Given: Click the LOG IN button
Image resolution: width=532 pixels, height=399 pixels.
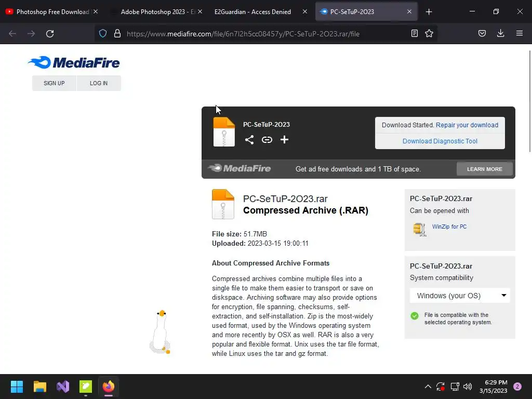Looking at the screenshot, I should pos(99,83).
